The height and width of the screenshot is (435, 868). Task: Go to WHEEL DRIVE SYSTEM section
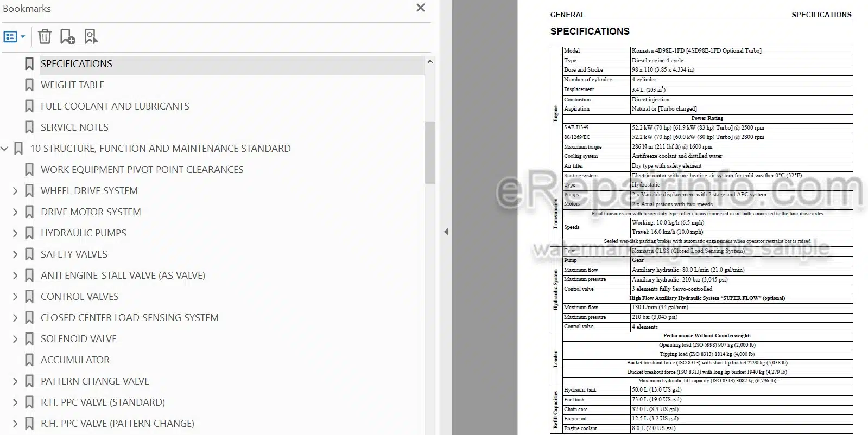pos(89,191)
